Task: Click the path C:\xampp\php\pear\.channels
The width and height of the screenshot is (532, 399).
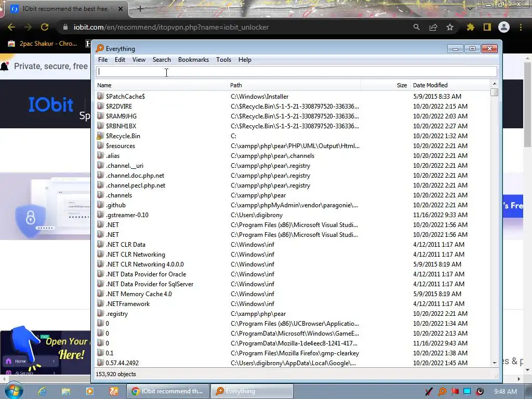Action: (272, 155)
